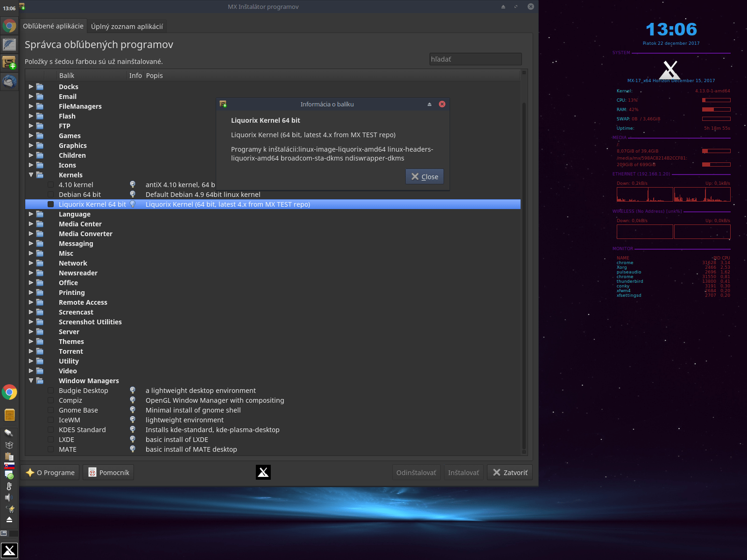Open the Úplný zoznam aplikácií tab
Viewport: 747px width, 560px height.
[127, 27]
